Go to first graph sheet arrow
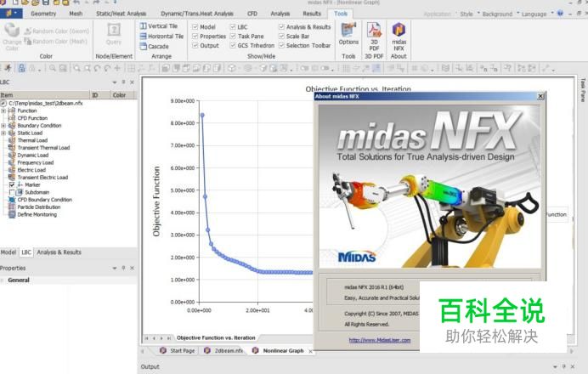Screen dimensions: 588x374 tap(147, 338)
